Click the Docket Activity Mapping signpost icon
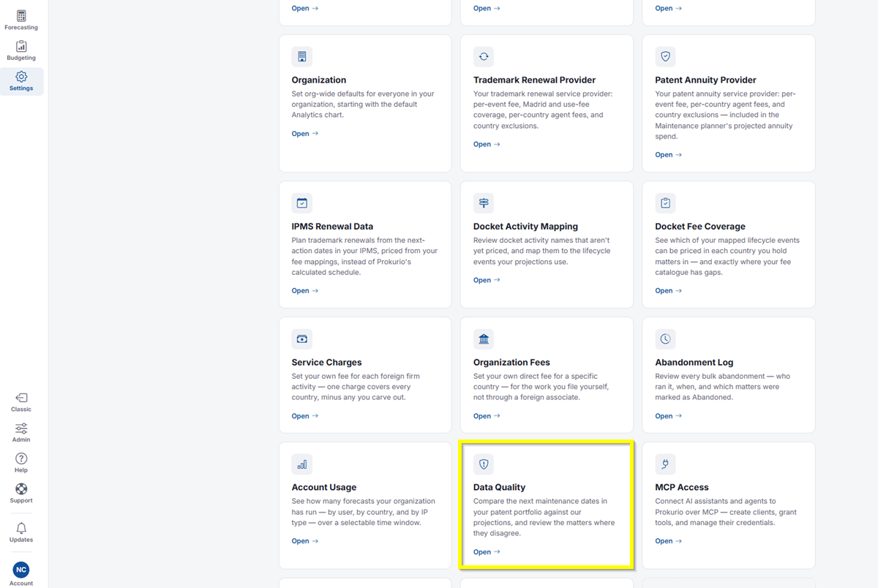 (x=484, y=203)
